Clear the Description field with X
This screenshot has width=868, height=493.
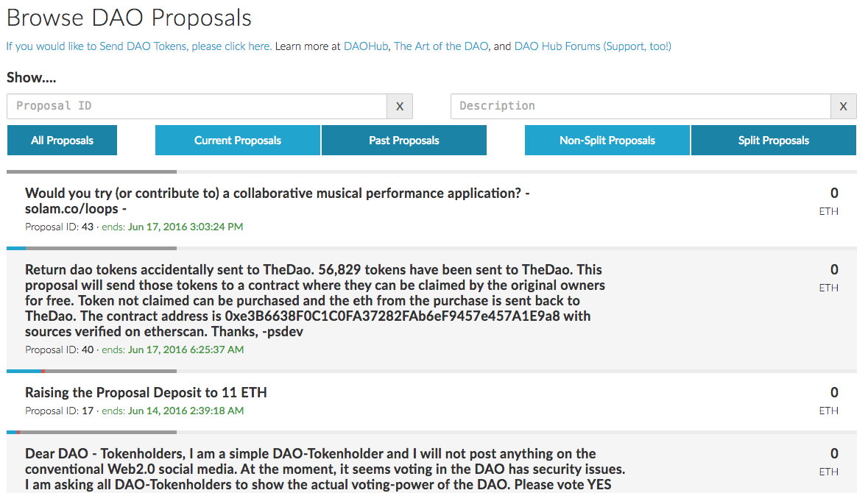[x=843, y=107]
